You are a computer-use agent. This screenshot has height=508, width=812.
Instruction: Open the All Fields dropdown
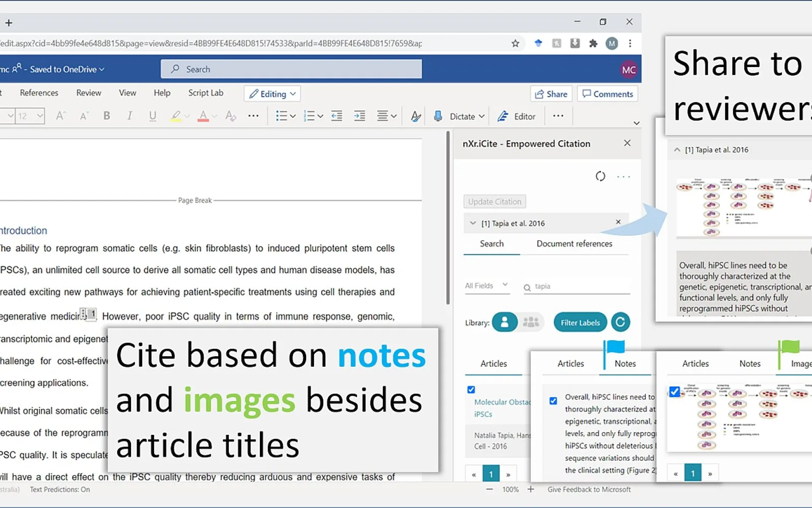point(486,285)
